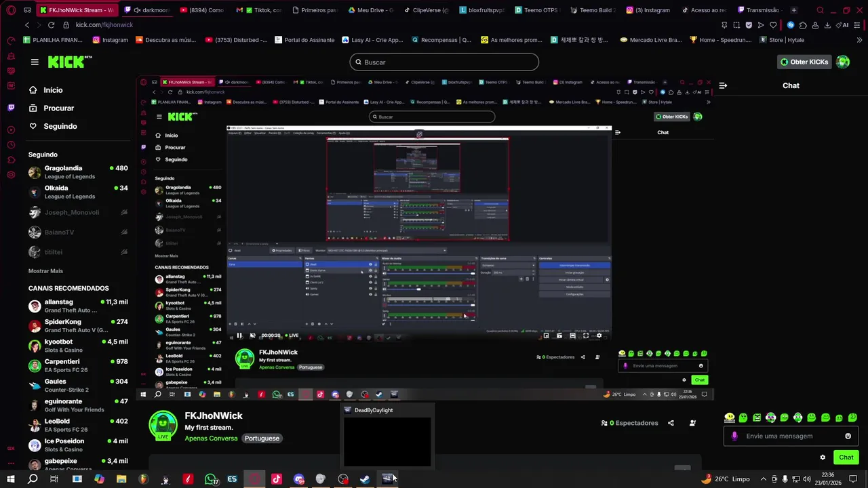
Task: Open chat settings gear icon
Action: click(823, 457)
